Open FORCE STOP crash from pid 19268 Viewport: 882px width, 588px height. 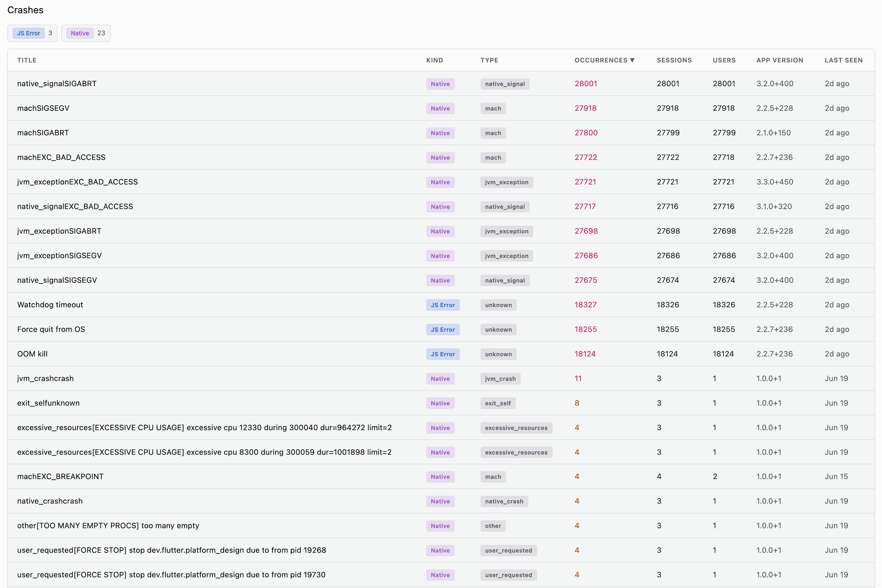172,550
